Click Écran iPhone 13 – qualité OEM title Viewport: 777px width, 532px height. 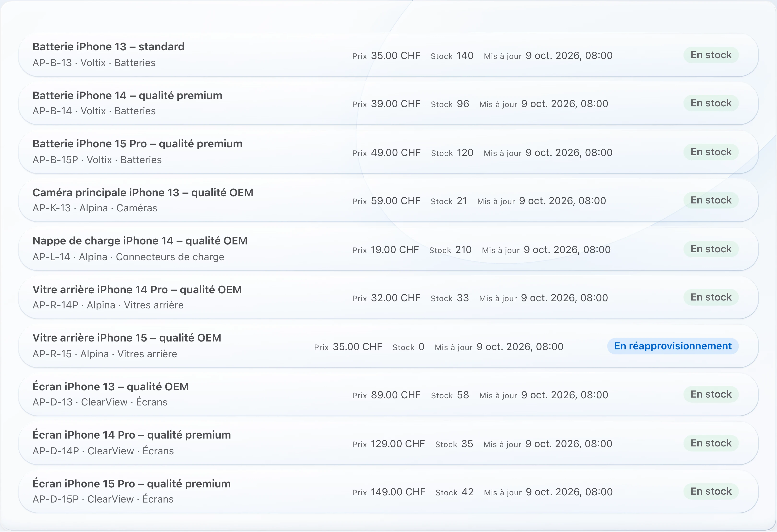[111, 387]
